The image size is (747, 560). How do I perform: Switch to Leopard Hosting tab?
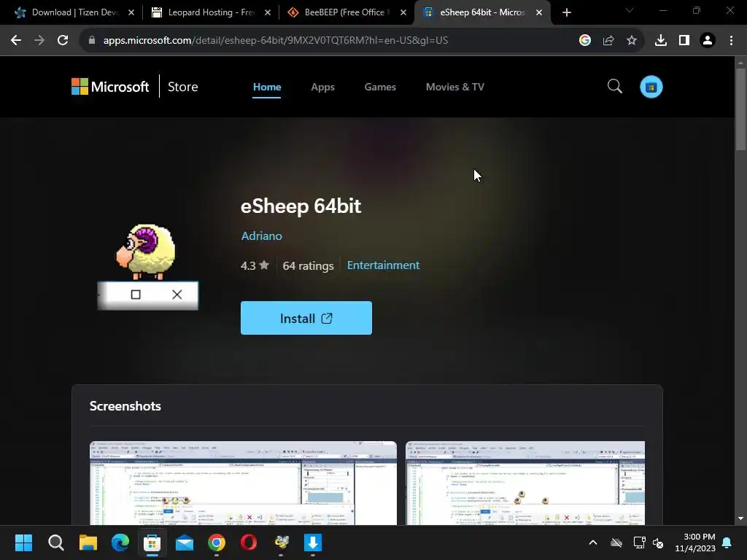[210, 12]
